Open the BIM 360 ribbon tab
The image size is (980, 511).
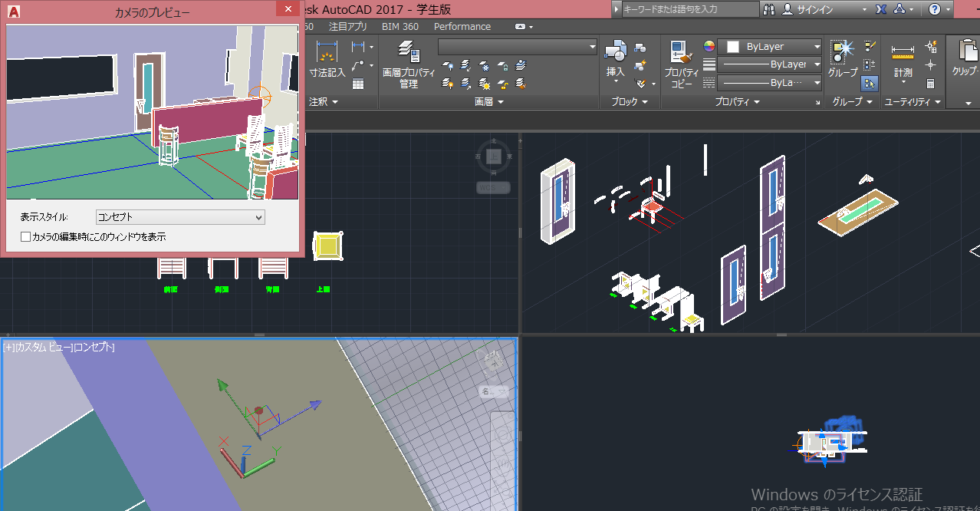(x=400, y=26)
